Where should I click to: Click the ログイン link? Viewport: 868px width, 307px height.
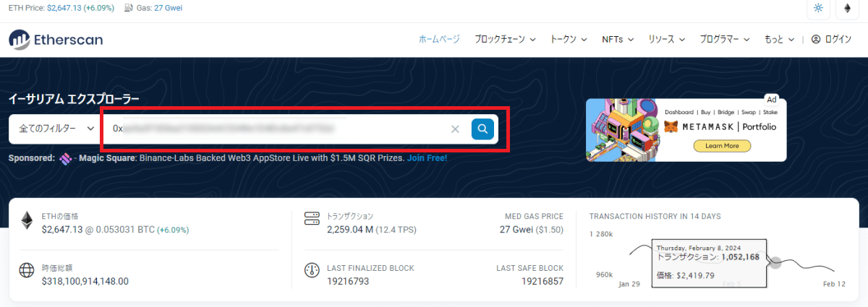point(838,40)
